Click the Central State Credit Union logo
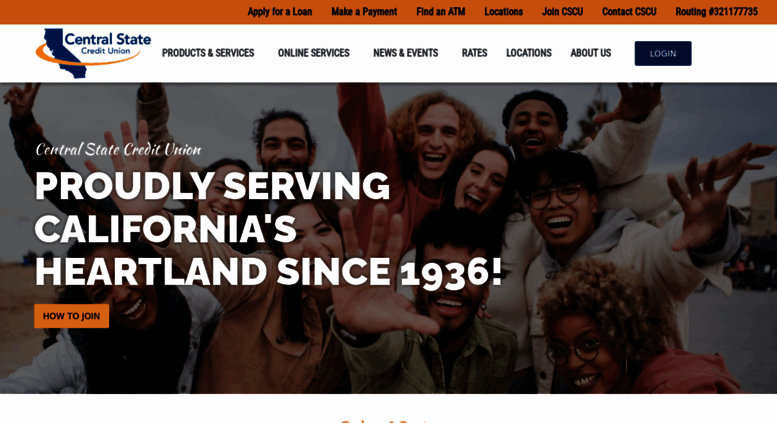The height and width of the screenshot is (423, 777). [93, 53]
